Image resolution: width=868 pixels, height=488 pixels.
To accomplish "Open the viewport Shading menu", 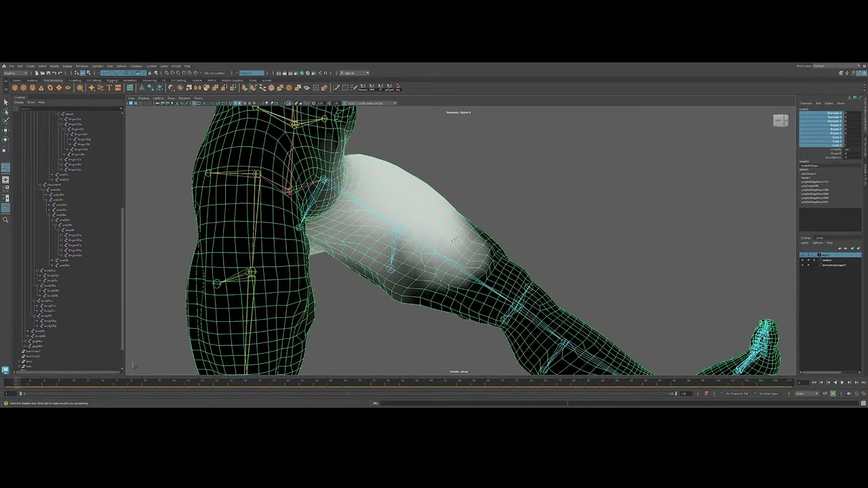I will pos(143,98).
